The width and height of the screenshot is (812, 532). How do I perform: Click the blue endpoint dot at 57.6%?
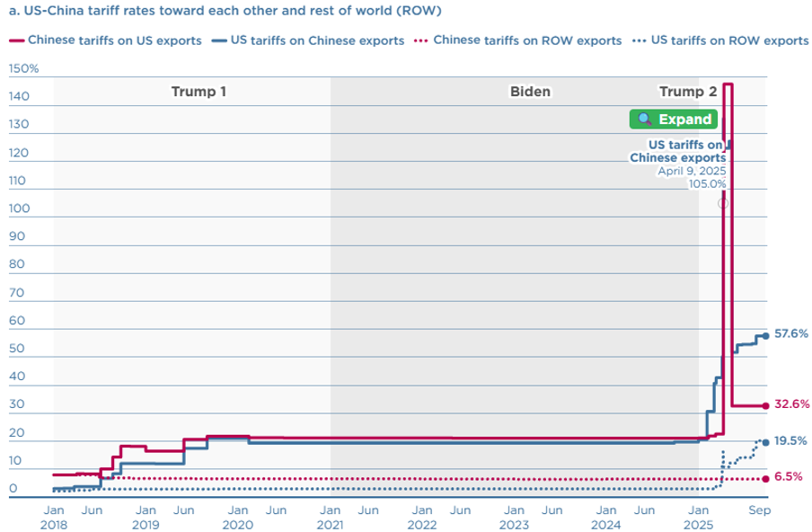tap(765, 335)
